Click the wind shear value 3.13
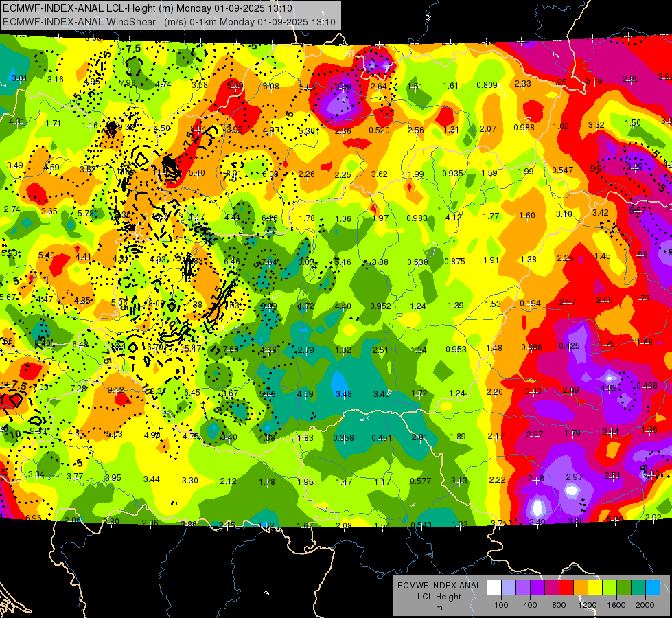This screenshot has height=618, width=672. [x=459, y=481]
